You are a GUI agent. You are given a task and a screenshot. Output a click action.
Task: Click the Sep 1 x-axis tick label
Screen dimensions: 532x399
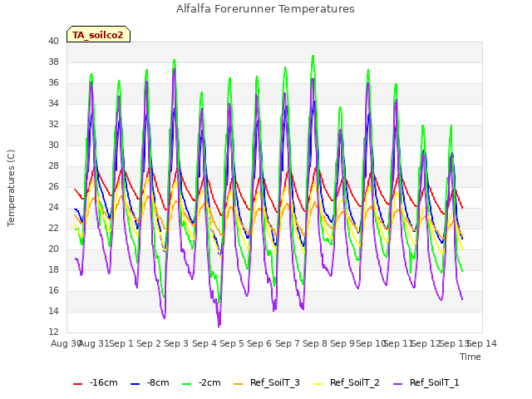pos(121,343)
